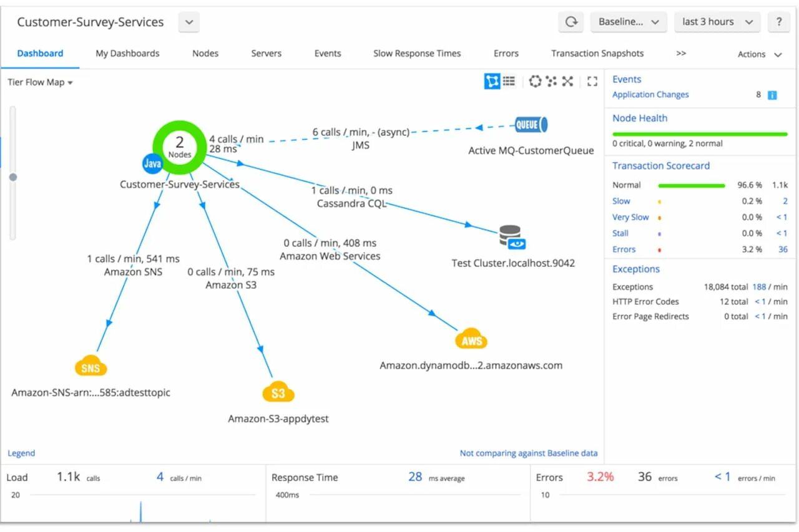Click the Customer-Survey-Services tier label
The image size is (799, 532).
pos(180,185)
